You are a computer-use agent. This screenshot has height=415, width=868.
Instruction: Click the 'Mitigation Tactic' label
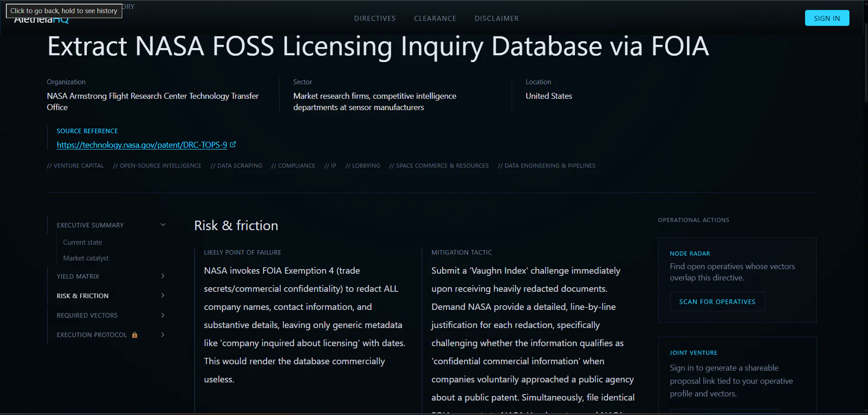[461, 252]
